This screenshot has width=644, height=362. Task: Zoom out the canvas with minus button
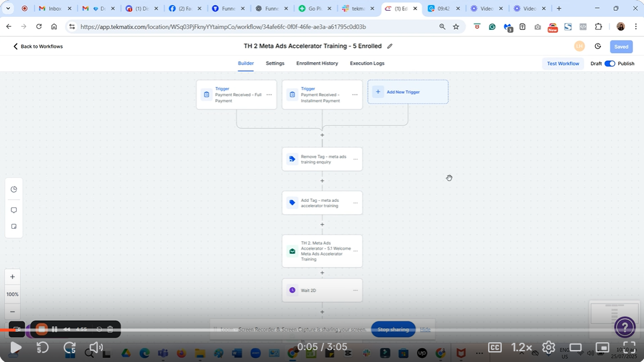pyautogui.click(x=13, y=311)
